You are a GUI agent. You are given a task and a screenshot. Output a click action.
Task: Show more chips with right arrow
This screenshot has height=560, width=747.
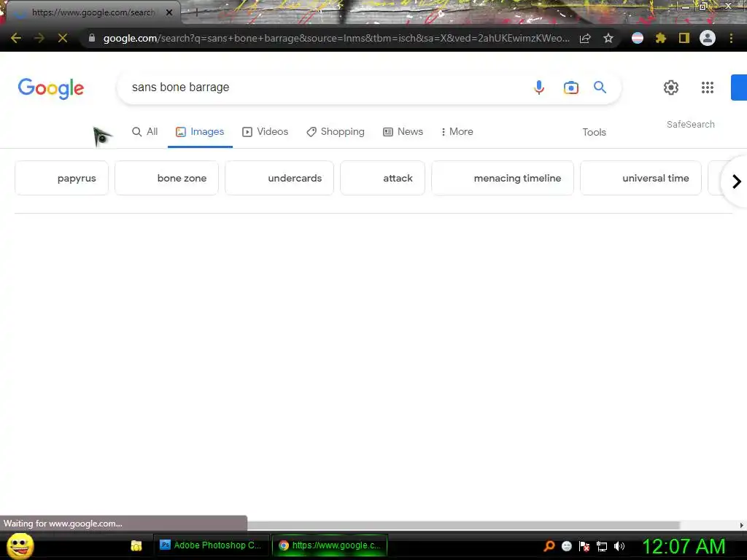(x=736, y=182)
